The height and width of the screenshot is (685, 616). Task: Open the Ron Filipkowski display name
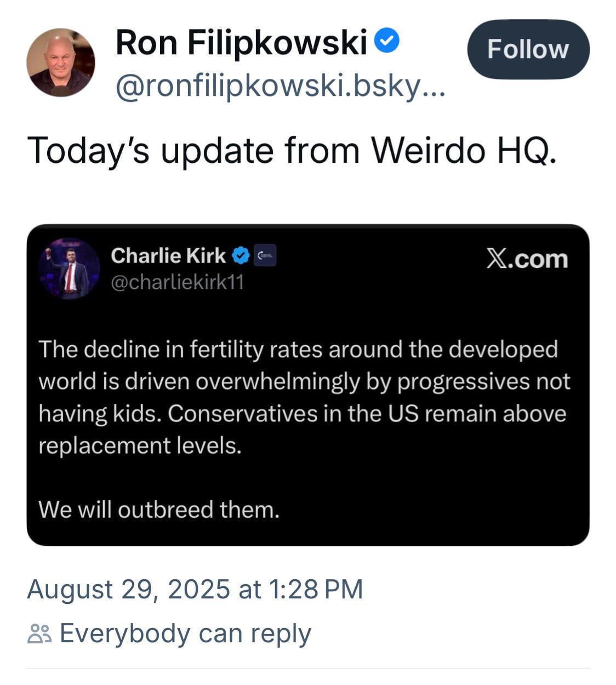241,42
